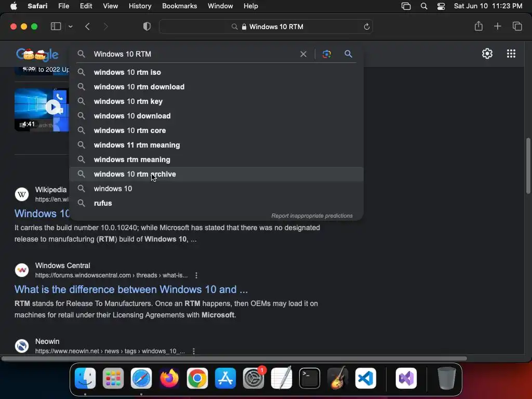Pick the "rufus" suggestion

(x=216, y=204)
